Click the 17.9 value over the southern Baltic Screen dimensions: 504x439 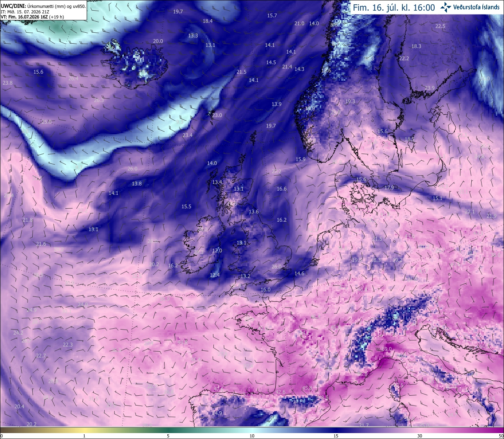tap(389, 188)
